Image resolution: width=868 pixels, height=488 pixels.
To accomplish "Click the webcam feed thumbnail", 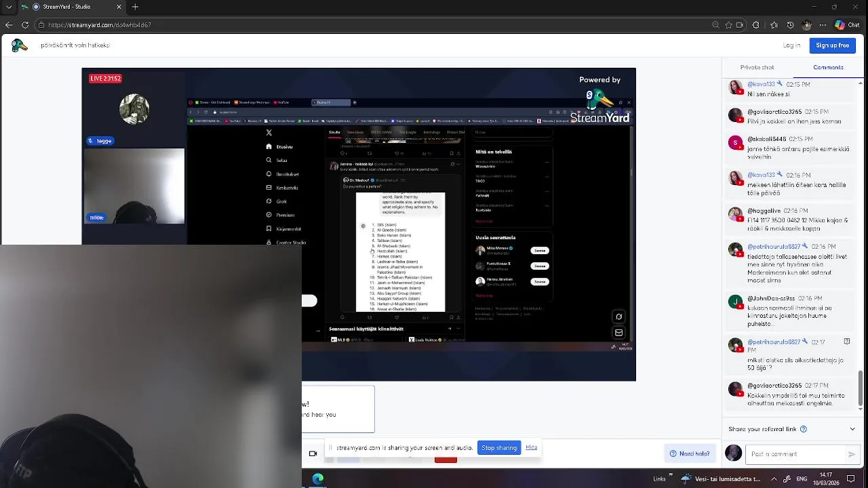I will coord(134,186).
